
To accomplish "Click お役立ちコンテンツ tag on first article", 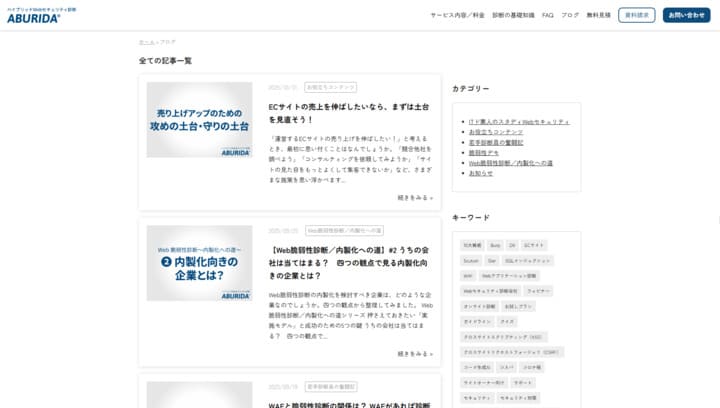I will tap(331, 87).
